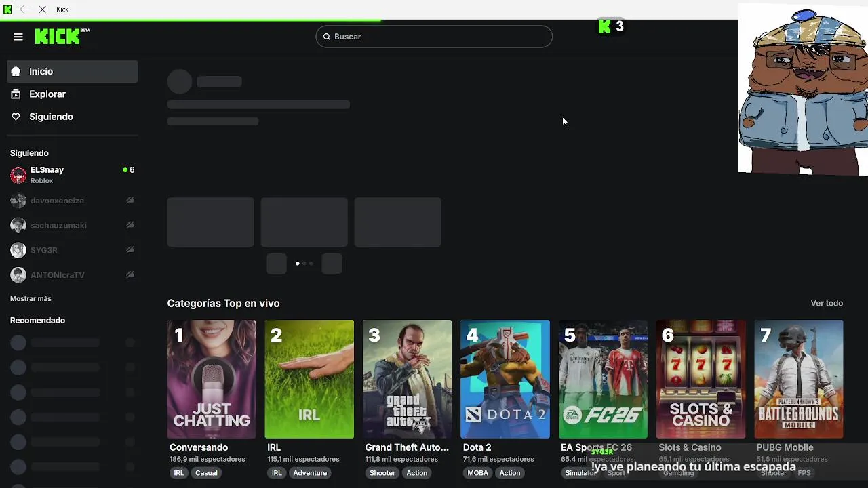Click the Siguiendo heart icon
Screen dimensions: 868x488
(x=16, y=117)
